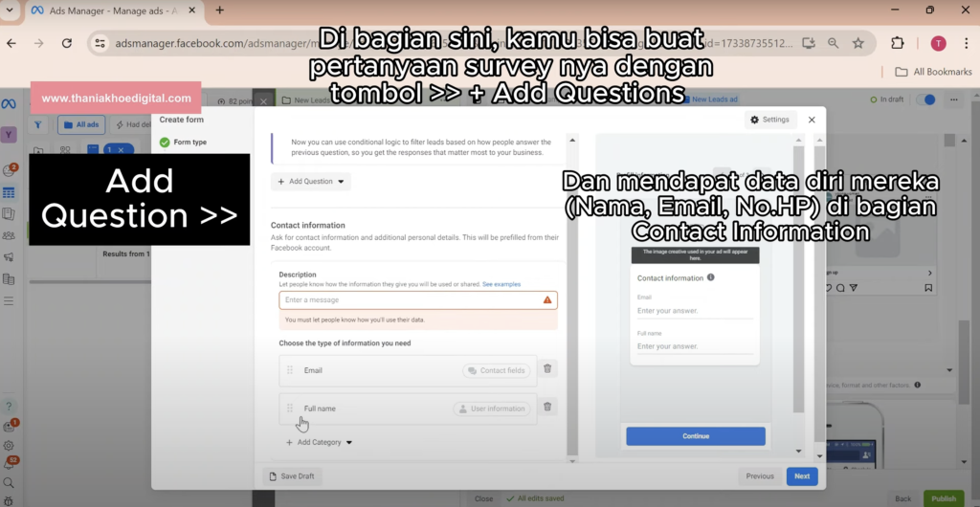The image size is (980, 507).
Task: Remove the Full name field via trash icon
Action: point(547,408)
